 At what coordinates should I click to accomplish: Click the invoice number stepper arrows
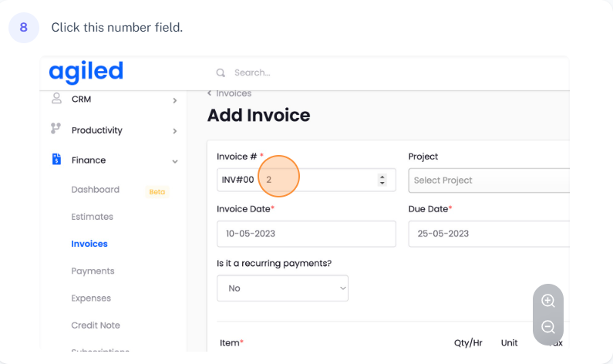pyautogui.click(x=382, y=180)
